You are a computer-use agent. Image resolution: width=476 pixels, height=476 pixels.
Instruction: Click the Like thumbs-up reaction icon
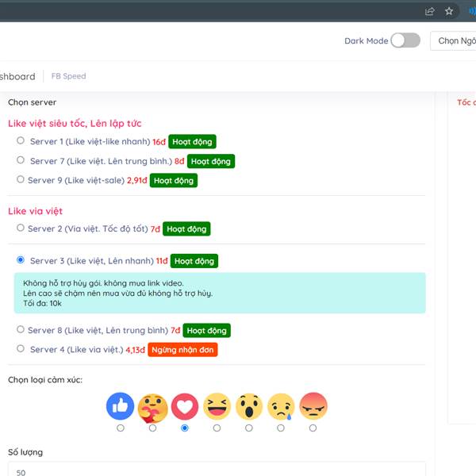(121, 406)
